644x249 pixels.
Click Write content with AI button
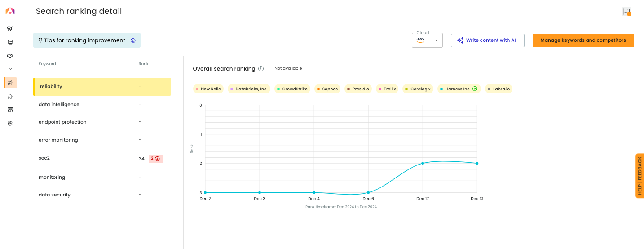(x=487, y=40)
